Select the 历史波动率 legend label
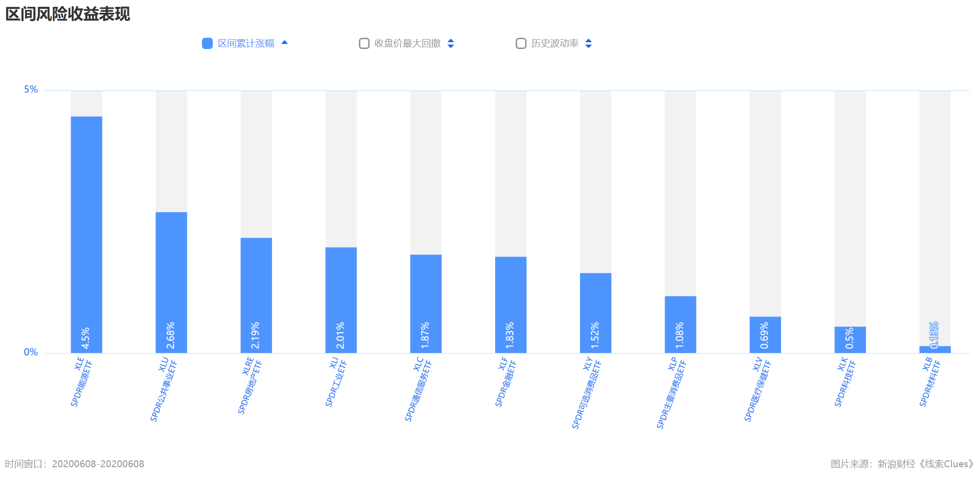Screen dimensions: 980x477 (555, 44)
